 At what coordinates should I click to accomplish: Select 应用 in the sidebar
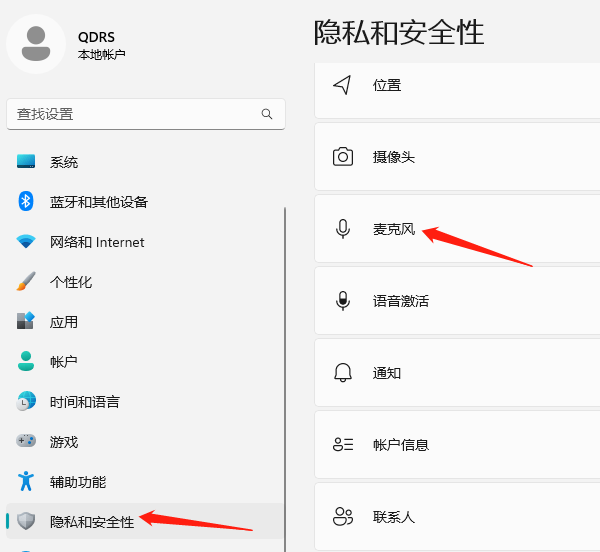click(x=64, y=322)
